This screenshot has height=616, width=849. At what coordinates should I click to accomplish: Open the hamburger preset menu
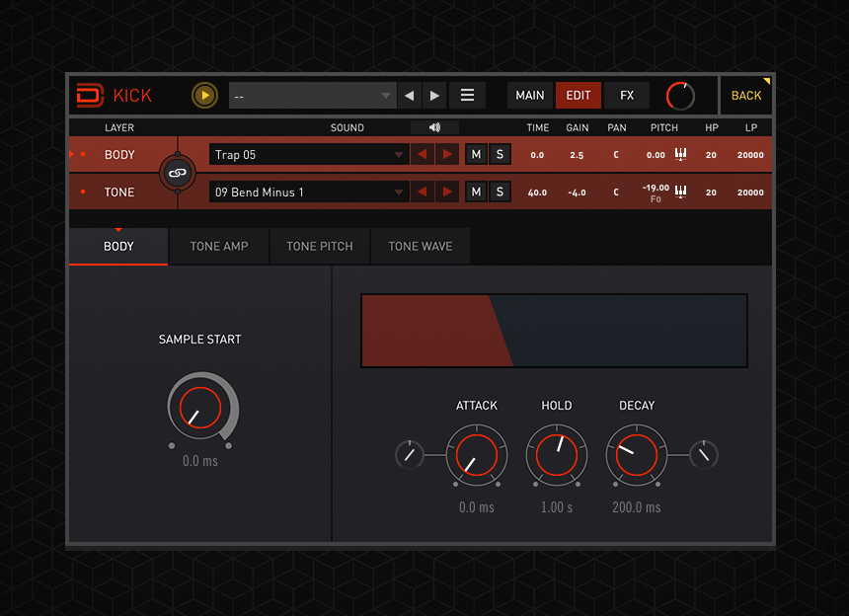[467, 96]
